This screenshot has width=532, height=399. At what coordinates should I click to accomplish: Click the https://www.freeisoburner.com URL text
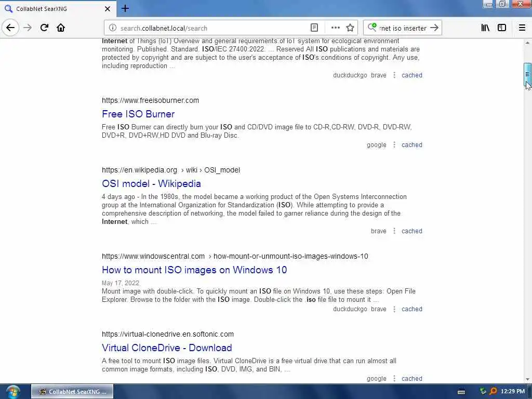tap(150, 100)
